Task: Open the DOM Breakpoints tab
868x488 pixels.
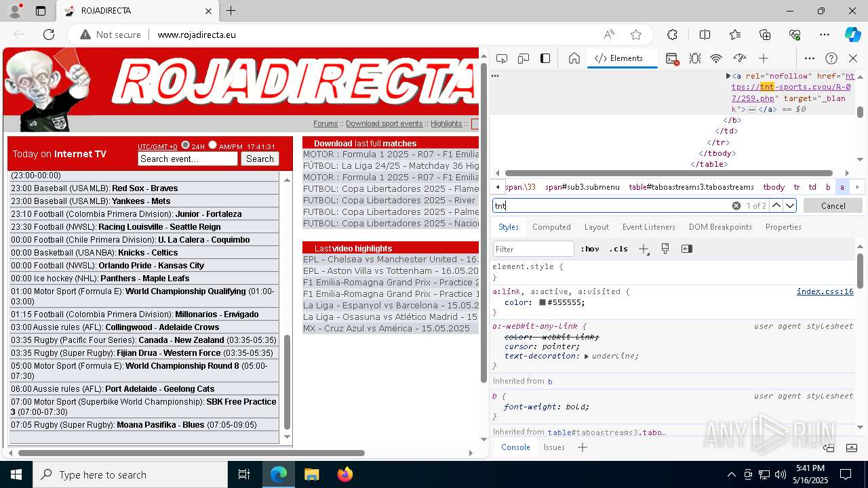Action: click(720, 227)
